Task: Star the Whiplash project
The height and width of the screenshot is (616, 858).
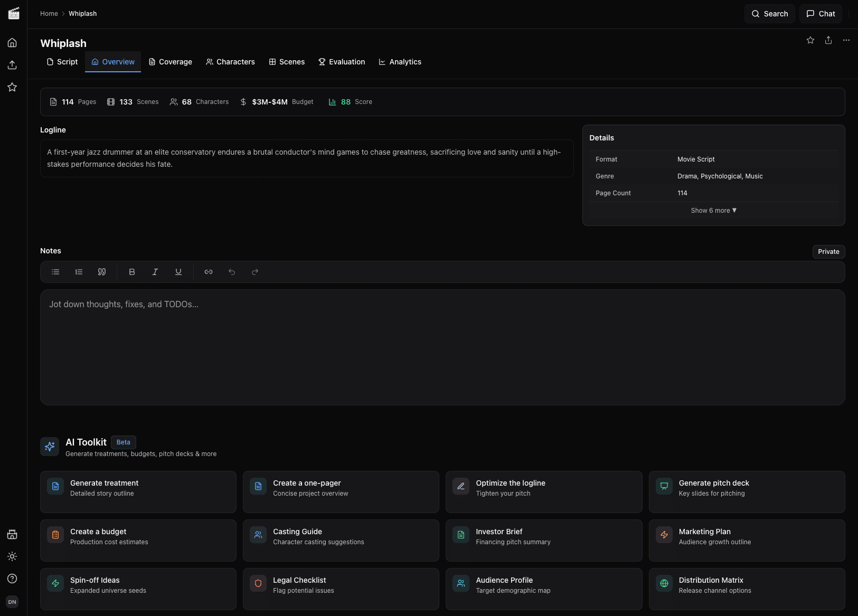Action: pos(809,40)
